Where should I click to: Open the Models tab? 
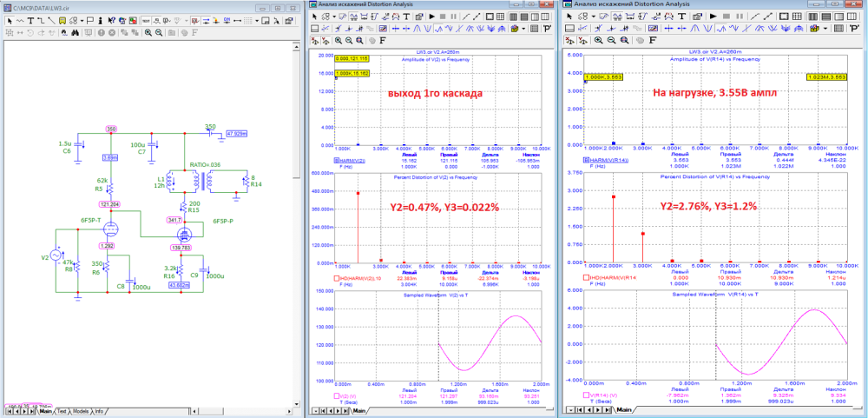click(80, 411)
